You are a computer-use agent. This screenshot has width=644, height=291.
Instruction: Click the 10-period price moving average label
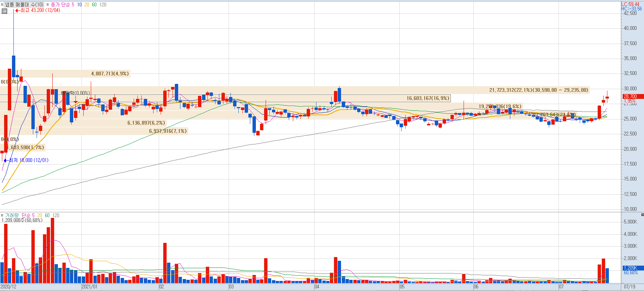point(79,4)
